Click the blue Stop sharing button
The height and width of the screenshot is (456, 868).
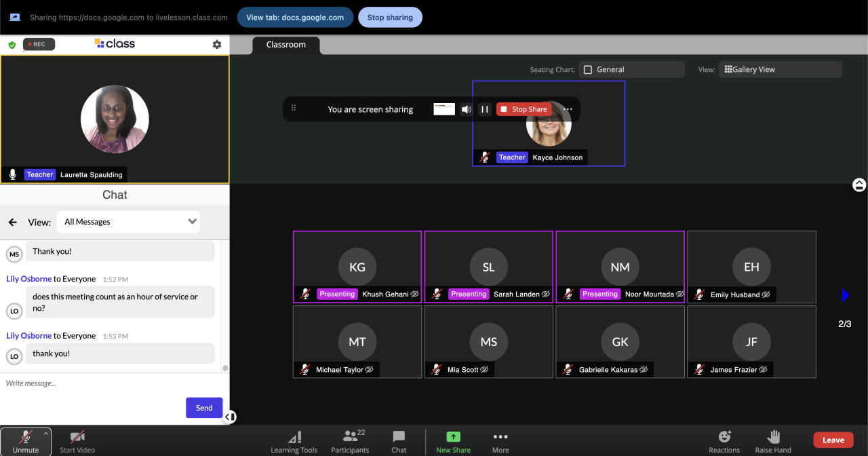tap(390, 18)
